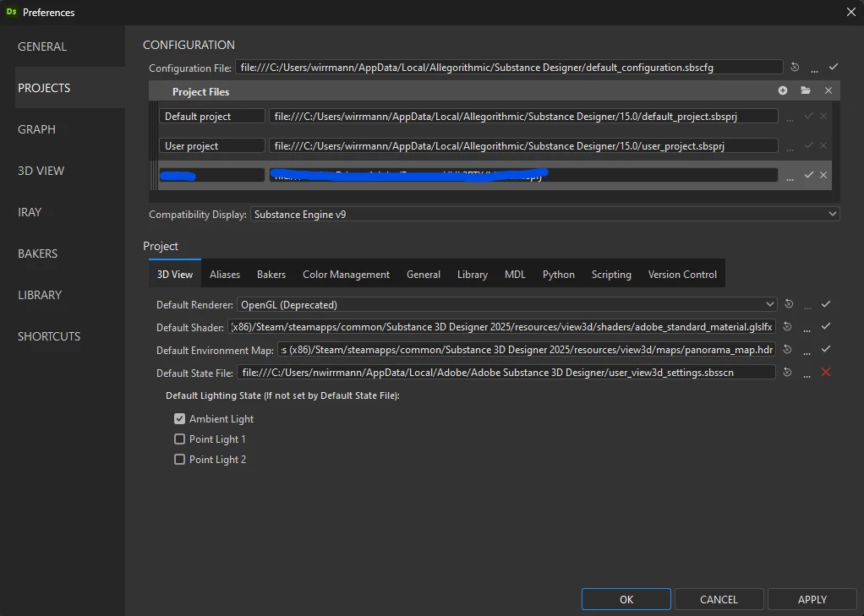
Task: Click the OK button
Action: (626, 599)
